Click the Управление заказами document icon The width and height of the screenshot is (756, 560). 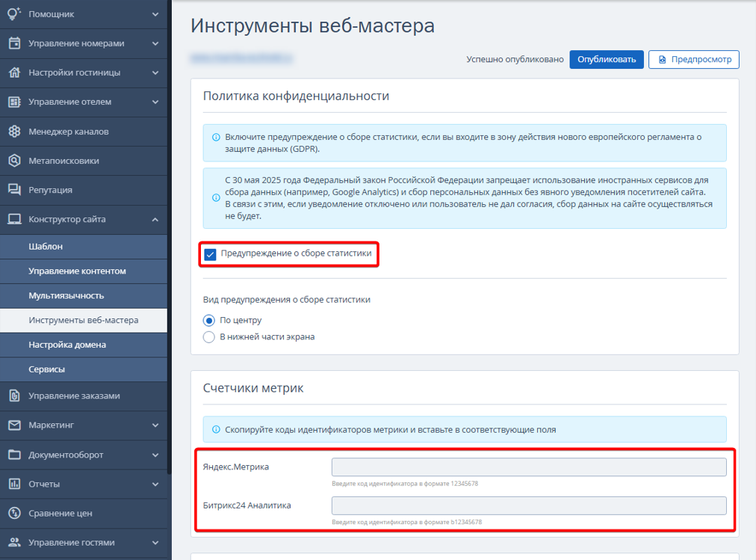14,396
